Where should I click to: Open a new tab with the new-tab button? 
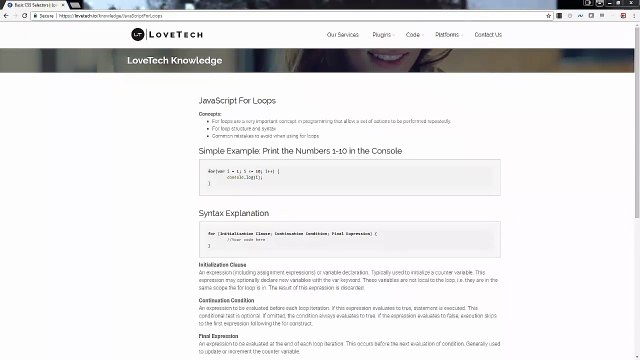click(75, 5)
